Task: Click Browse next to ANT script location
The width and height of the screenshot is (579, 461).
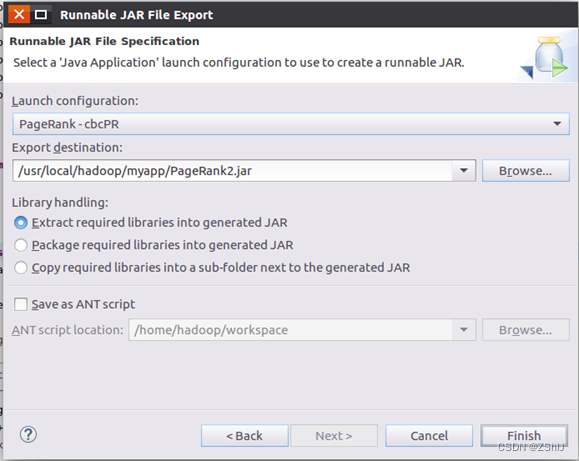Action: click(x=525, y=330)
